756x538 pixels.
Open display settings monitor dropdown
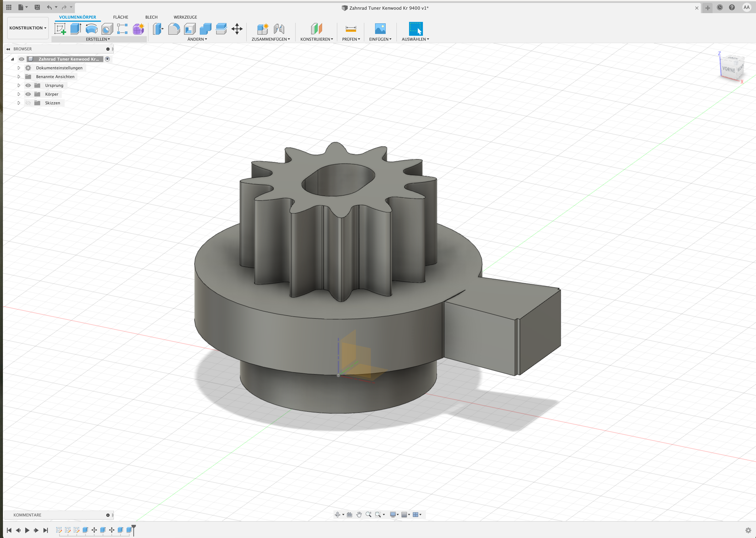(x=394, y=514)
